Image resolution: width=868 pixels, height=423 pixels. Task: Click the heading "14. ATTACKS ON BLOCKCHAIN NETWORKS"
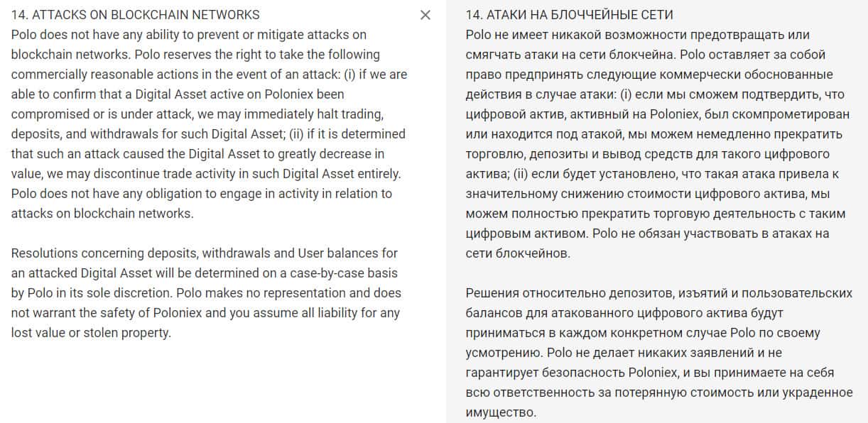point(136,14)
